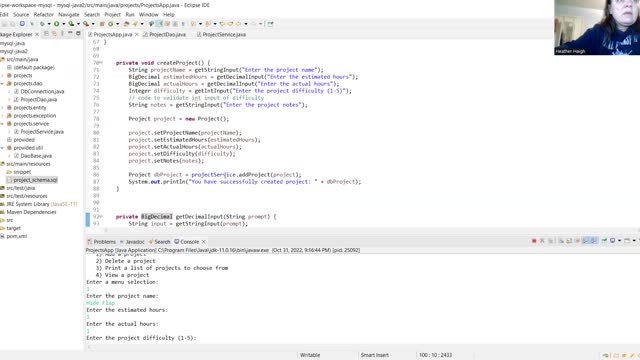Image resolution: width=640 pixels, height=360 pixels.
Task: Open the Navigate menu
Action: coord(69,14)
